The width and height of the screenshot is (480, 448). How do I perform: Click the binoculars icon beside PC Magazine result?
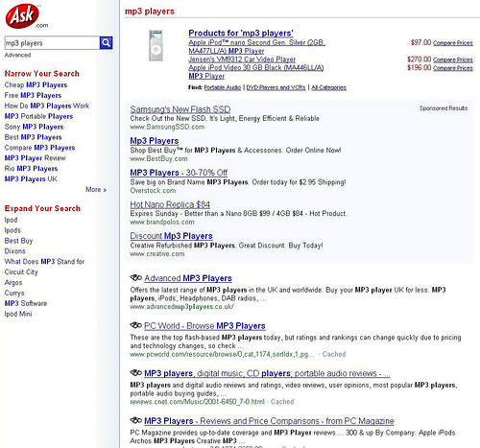136,420
